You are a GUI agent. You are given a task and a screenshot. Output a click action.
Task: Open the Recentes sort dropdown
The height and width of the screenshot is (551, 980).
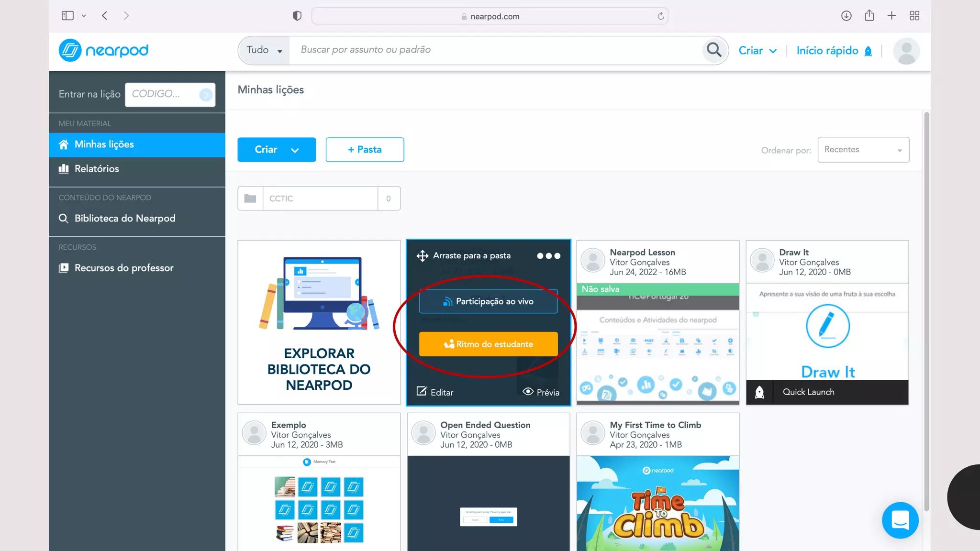tap(863, 150)
